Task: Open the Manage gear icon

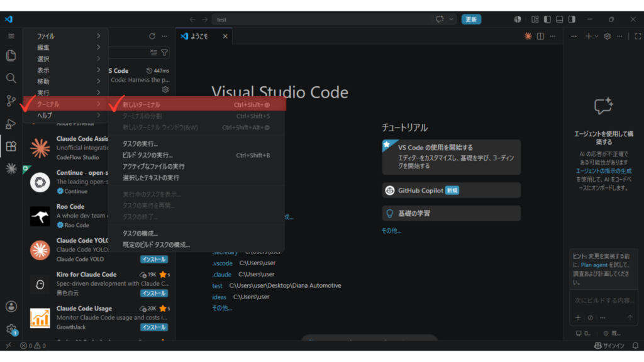Action: (x=11, y=329)
